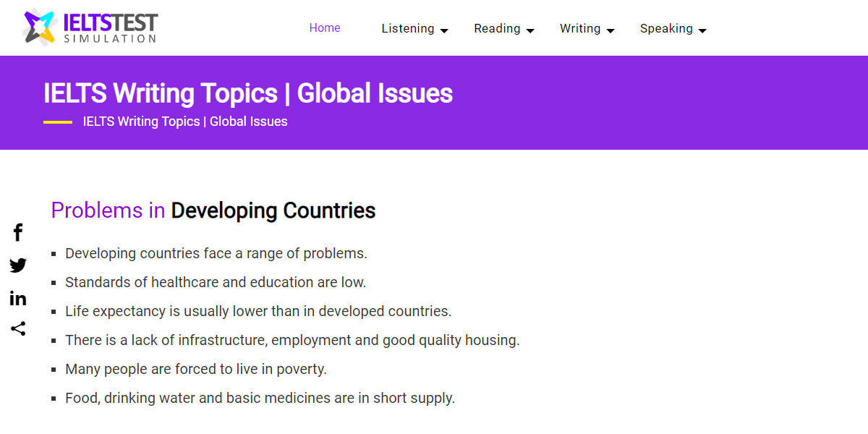Select the Twitter bird icon in sidebar
The image size is (868, 434).
coord(17,265)
